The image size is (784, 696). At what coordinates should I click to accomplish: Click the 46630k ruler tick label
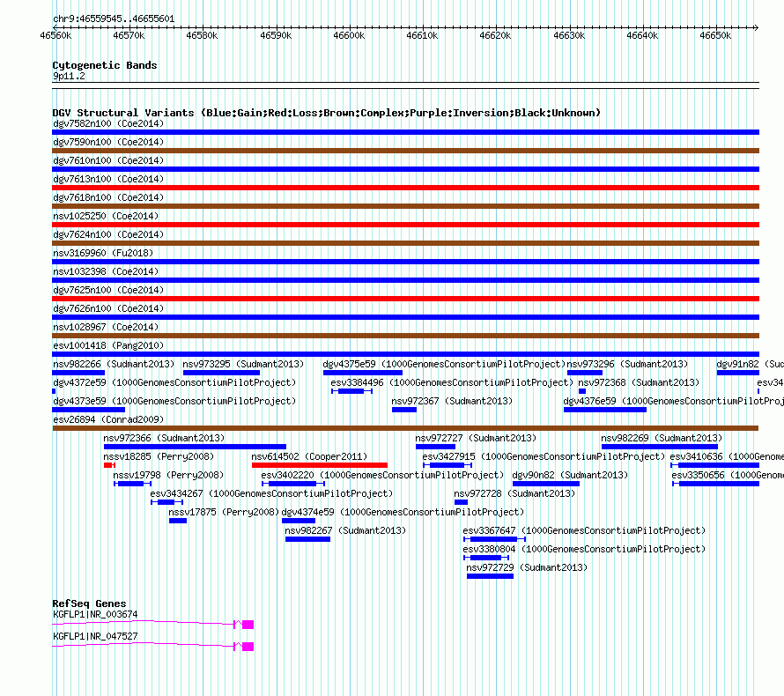point(569,35)
